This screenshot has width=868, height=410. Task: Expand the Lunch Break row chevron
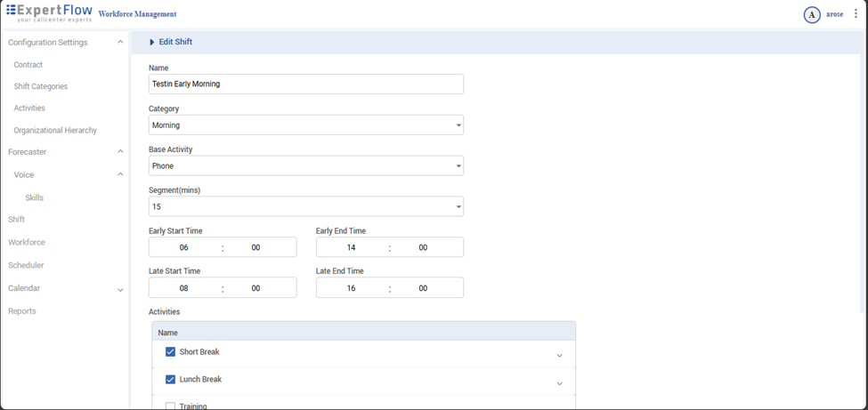point(559,383)
